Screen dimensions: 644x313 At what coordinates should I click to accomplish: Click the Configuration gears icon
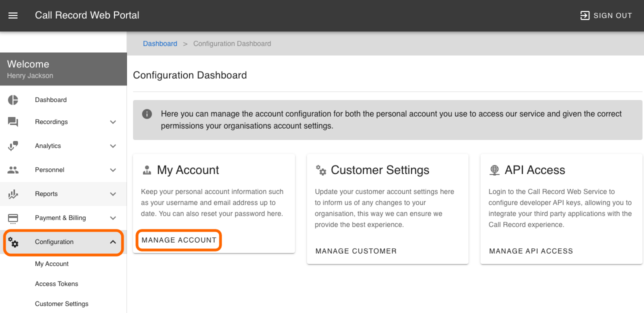[13, 242]
